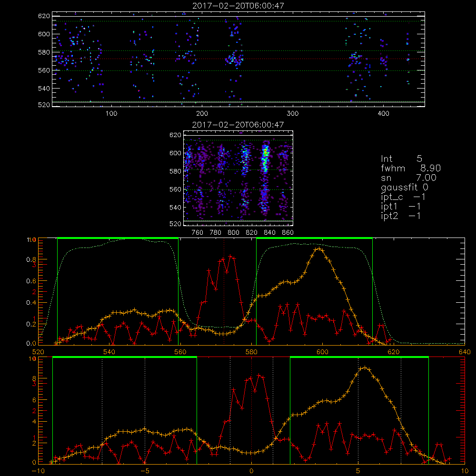
Task: Click the orange curve's peak in the upper profile plot
Action: [x=318, y=248]
